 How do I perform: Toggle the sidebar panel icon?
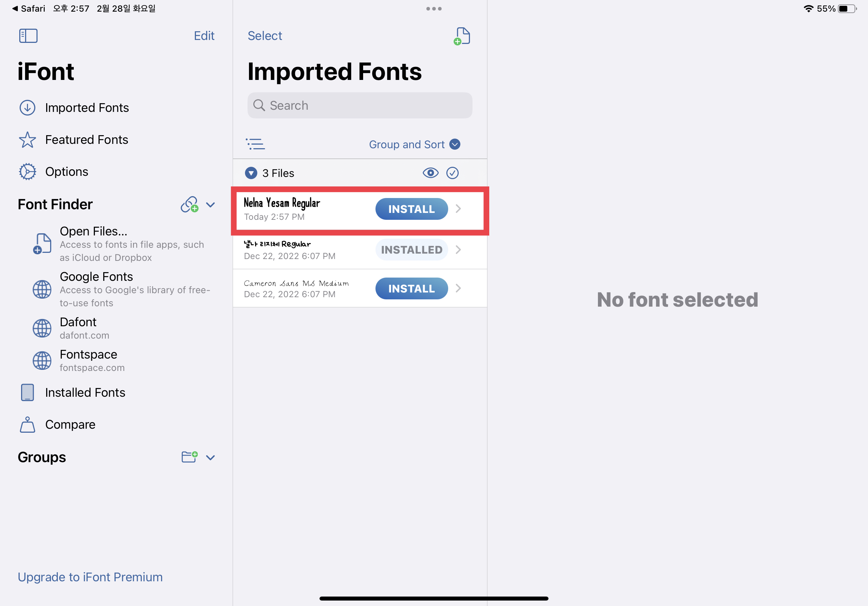click(28, 36)
